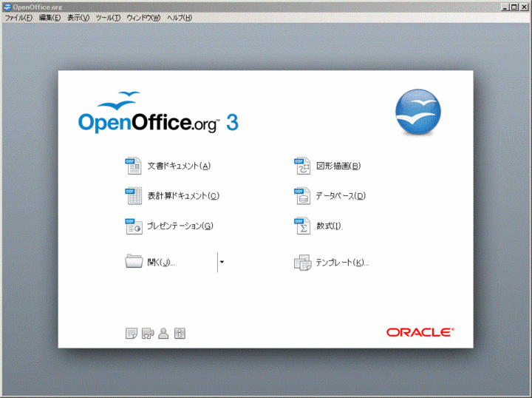This screenshot has width=532, height=398.
Task: Open the 表示(V) menu
Action: click(78, 18)
